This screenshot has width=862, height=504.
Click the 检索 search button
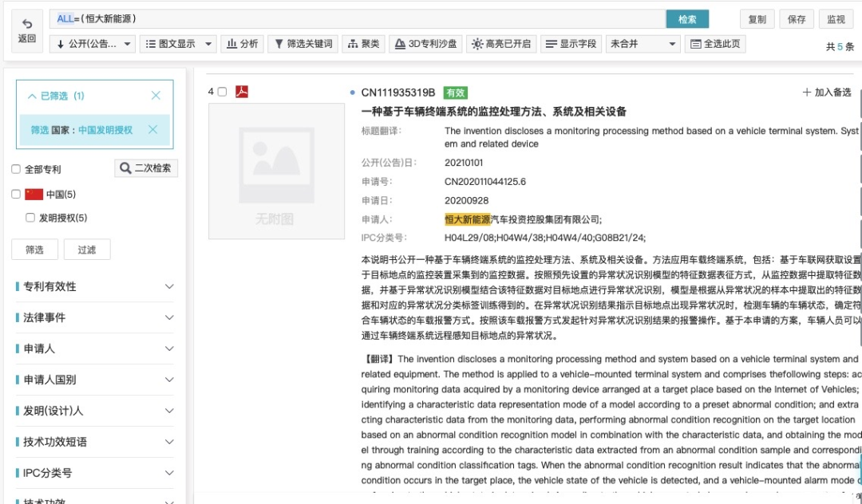pos(687,19)
